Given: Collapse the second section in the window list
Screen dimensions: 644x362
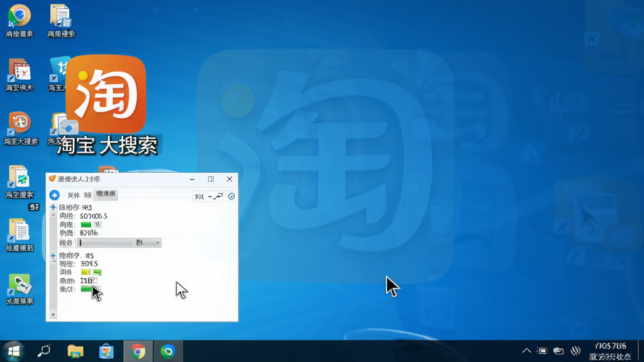Looking at the screenshot, I should click(x=53, y=256).
